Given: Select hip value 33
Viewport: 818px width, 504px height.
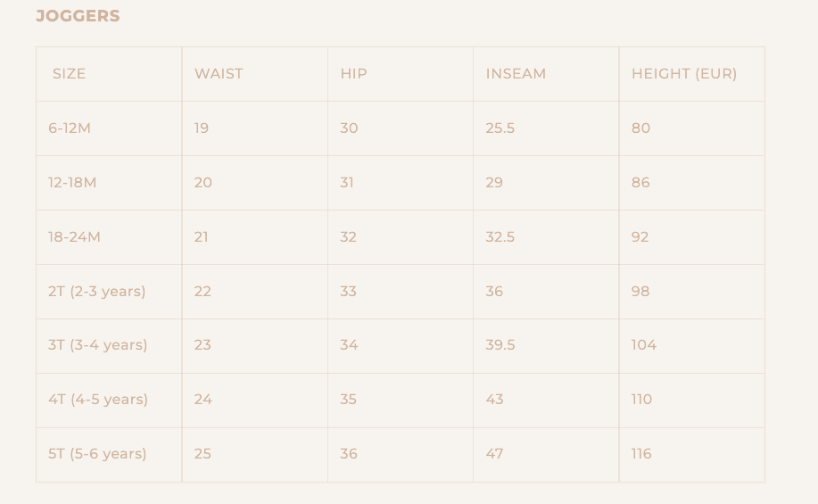Looking at the screenshot, I should tap(348, 292).
